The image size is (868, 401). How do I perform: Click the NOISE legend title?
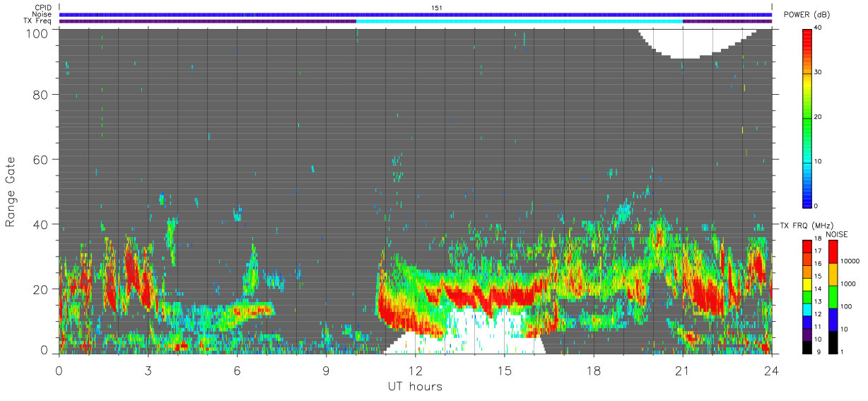tap(837, 234)
